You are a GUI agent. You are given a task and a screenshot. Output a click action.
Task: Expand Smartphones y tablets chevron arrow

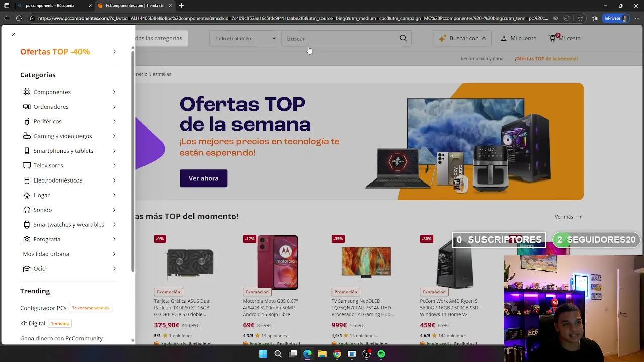(114, 151)
